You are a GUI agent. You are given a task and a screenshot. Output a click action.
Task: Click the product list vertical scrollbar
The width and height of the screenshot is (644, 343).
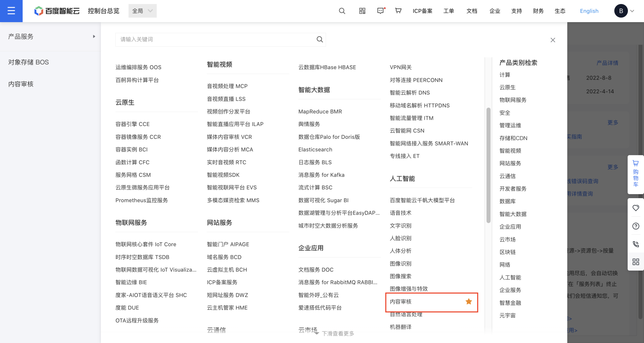click(488, 165)
